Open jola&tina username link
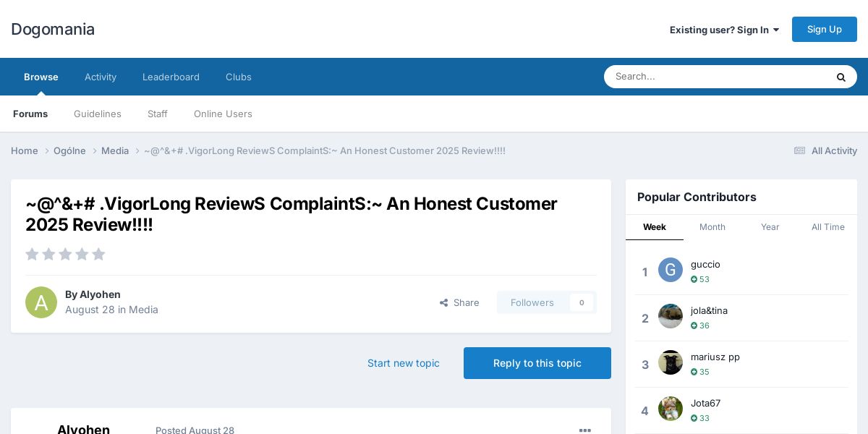 click(x=709, y=310)
